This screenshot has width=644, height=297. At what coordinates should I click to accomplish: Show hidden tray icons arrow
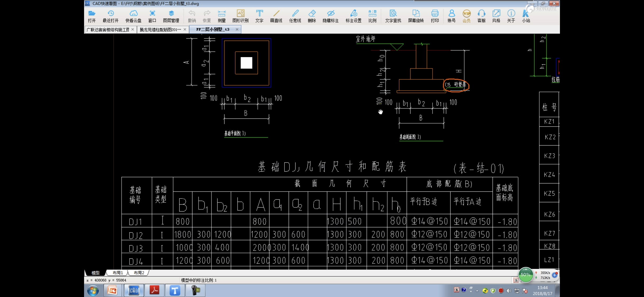click(x=477, y=291)
